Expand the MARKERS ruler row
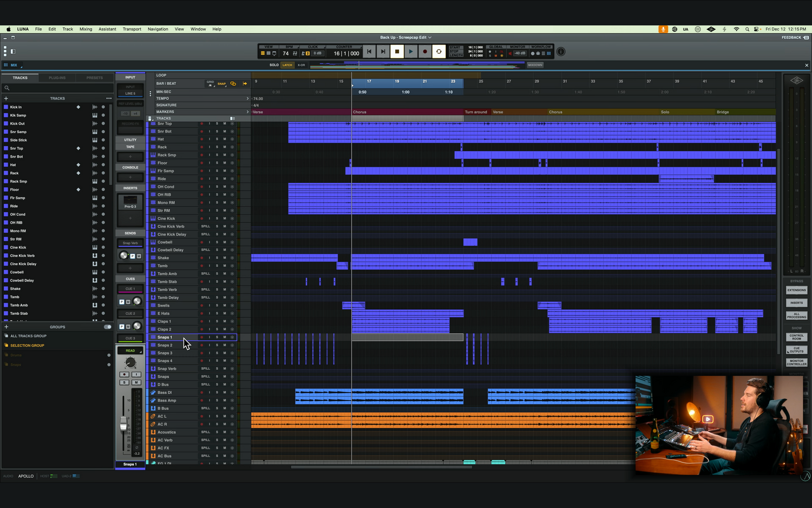 pos(247,112)
